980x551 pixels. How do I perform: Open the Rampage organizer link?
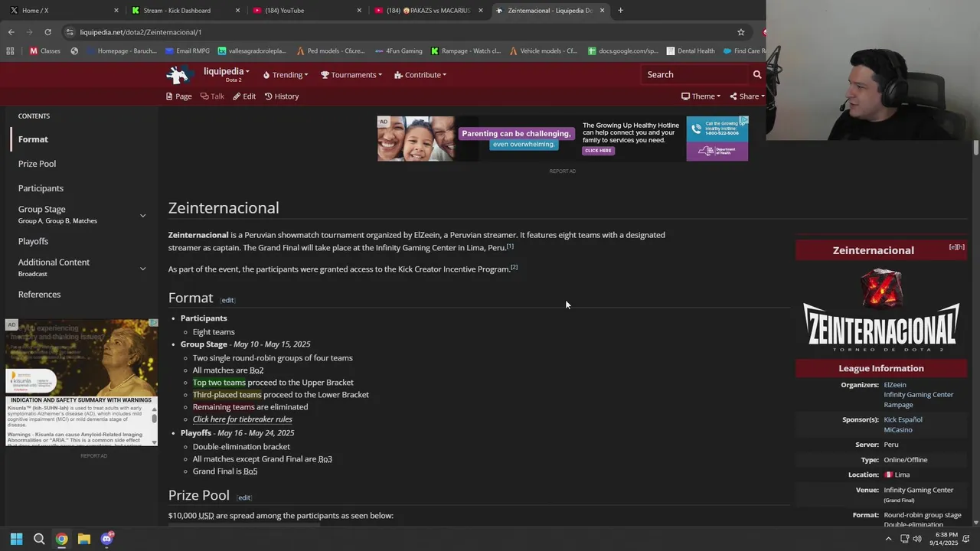(898, 405)
